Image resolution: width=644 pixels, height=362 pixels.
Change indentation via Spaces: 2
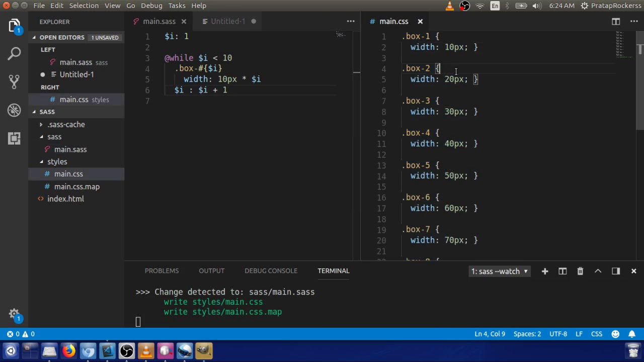[527, 334]
